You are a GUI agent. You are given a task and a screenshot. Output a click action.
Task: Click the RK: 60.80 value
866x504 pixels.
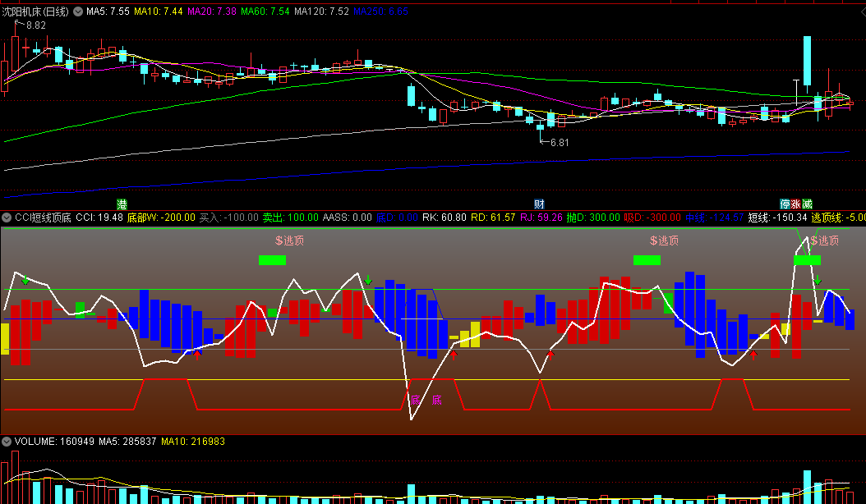coord(445,218)
